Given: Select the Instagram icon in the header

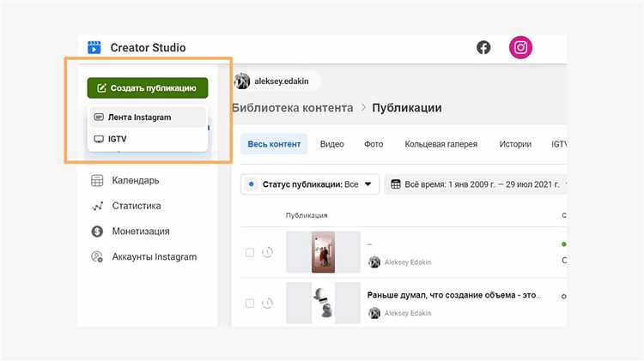Looking at the screenshot, I should click(520, 47).
